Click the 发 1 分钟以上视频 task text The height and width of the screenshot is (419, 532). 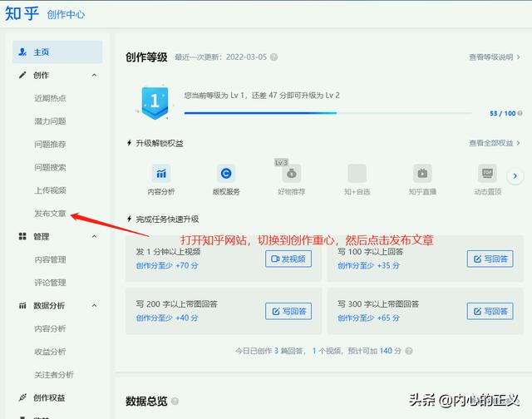(168, 252)
